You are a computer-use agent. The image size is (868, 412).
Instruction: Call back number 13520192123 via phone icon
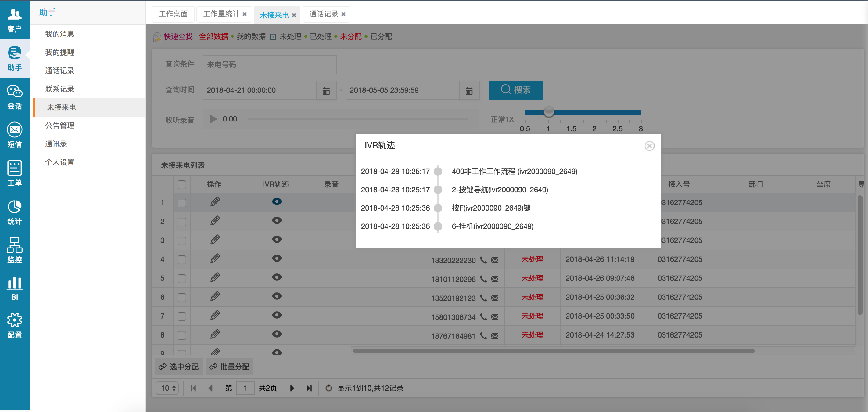483,298
